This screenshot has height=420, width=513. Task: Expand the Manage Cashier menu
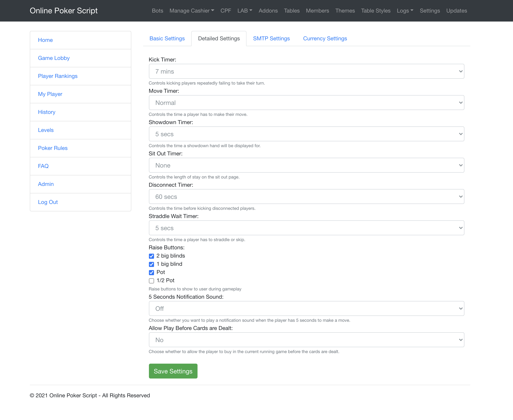coord(192,11)
